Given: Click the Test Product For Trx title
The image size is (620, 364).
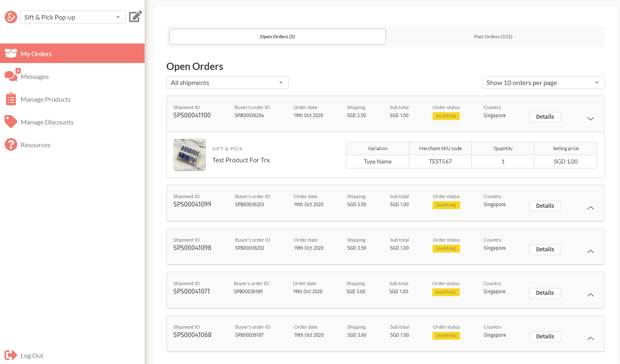Looking at the screenshot, I should (x=241, y=160).
